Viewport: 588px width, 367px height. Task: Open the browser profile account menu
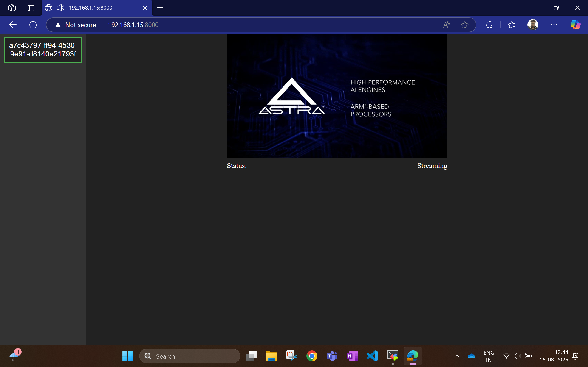(x=533, y=25)
